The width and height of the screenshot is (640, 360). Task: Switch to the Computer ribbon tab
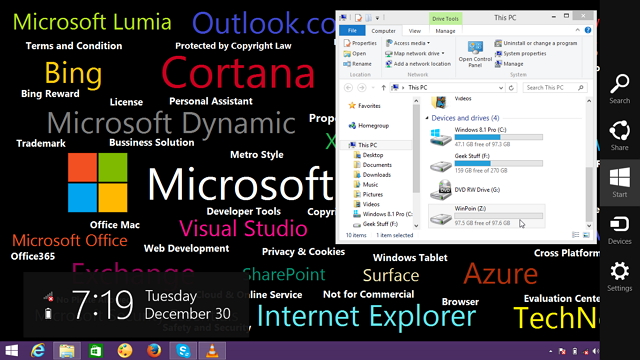coord(383,31)
